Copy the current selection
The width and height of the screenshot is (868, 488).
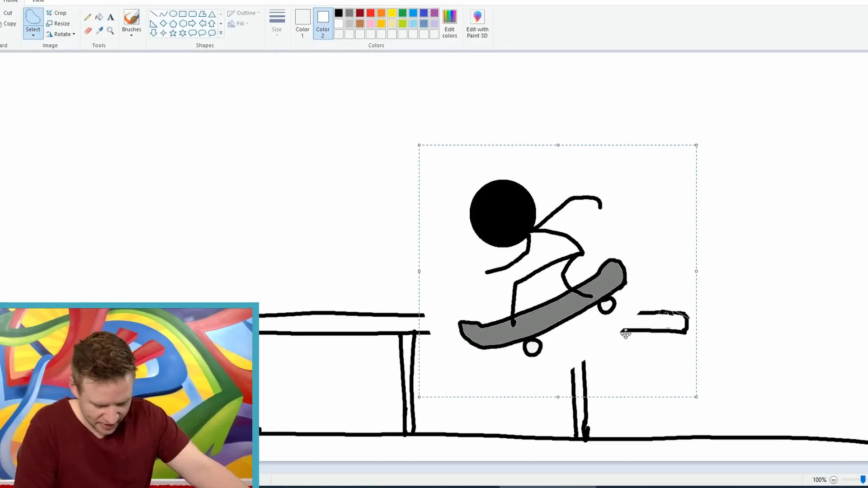[x=9, y=23]
